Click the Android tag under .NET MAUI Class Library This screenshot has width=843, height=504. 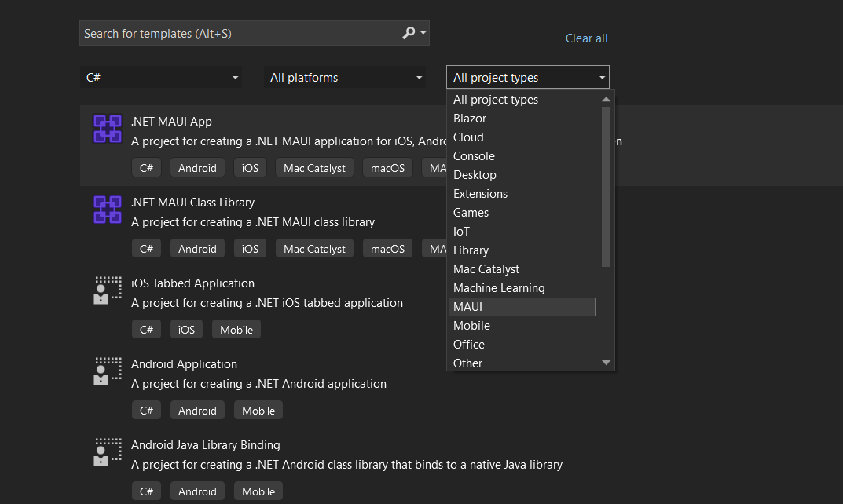(x=197, y=250)
